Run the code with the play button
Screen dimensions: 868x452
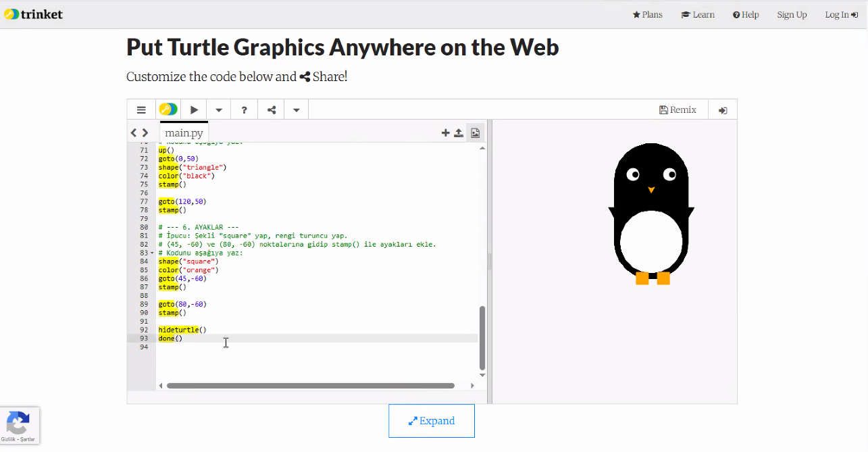click(x=194, y=109)
